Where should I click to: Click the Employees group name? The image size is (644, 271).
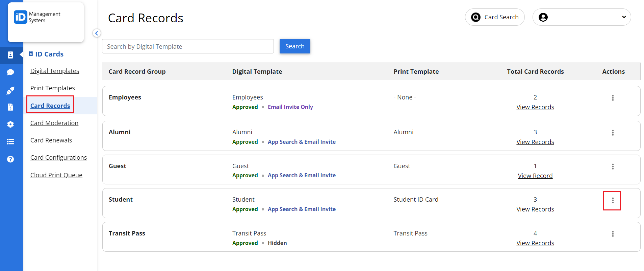click(125, 97)
